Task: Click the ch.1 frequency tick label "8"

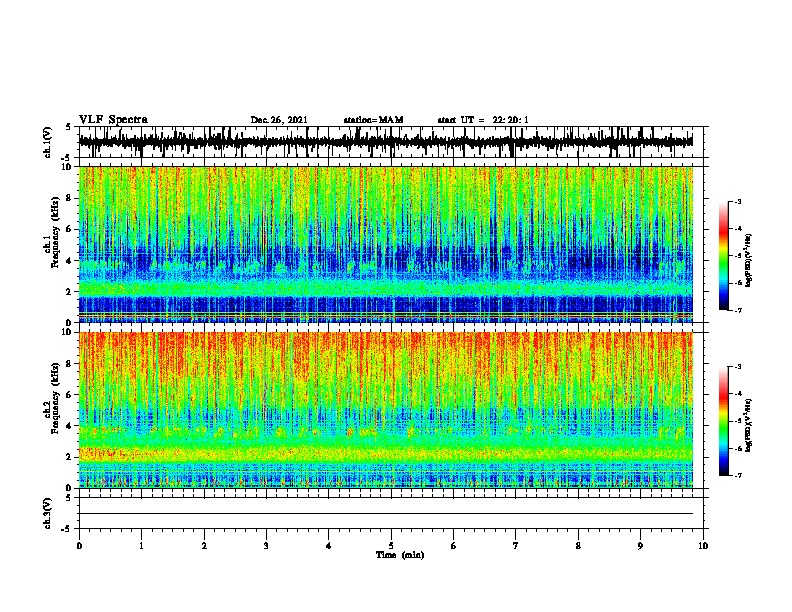Action: 69,198
